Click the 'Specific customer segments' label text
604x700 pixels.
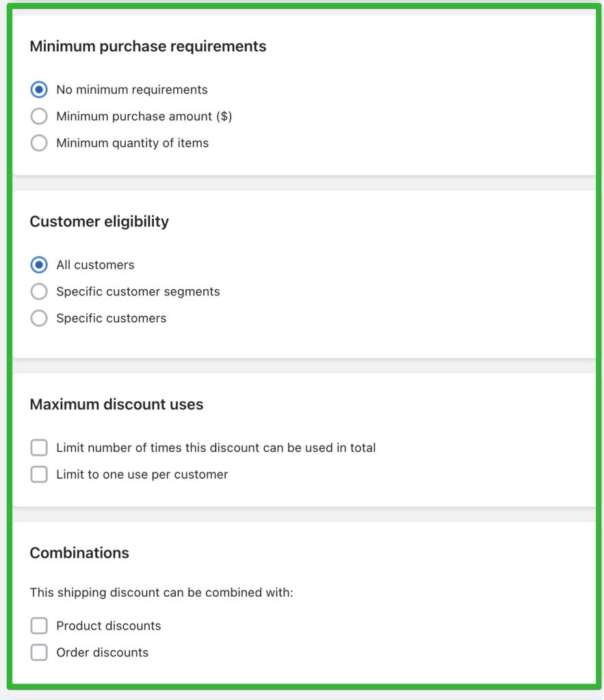point(138,291)
